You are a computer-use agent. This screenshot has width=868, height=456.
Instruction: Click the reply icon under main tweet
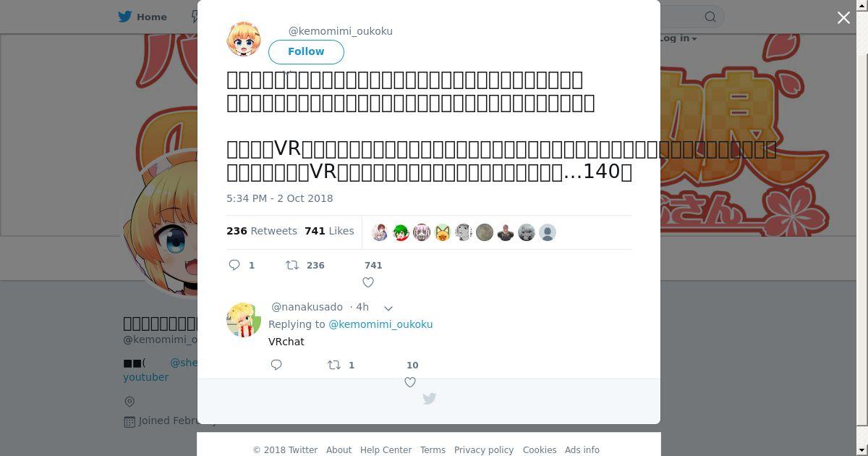click(234, 265)
